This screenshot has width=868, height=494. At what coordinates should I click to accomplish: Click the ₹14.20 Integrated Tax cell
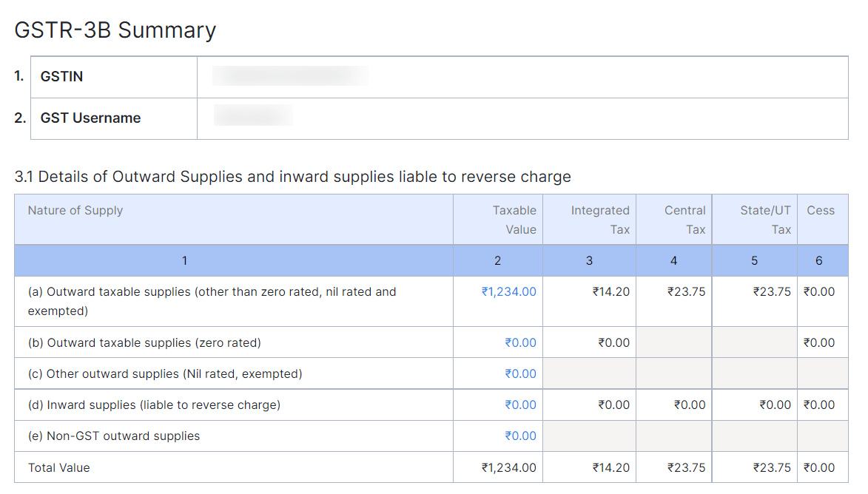click(612, 291)
